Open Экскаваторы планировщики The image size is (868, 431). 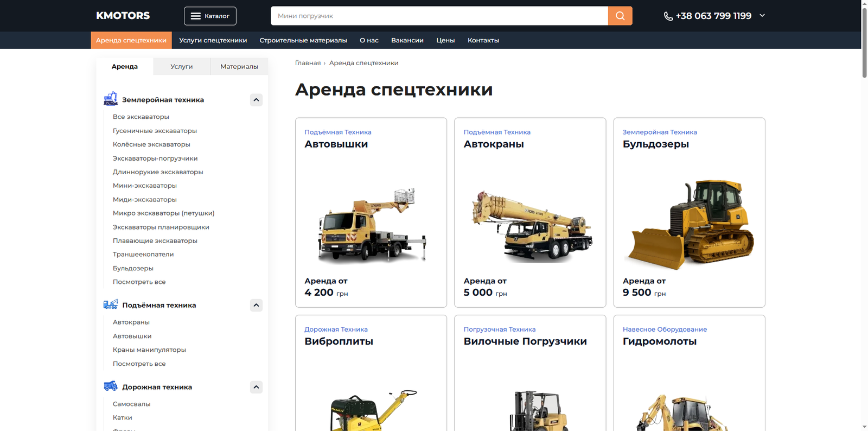coord(161,227)
